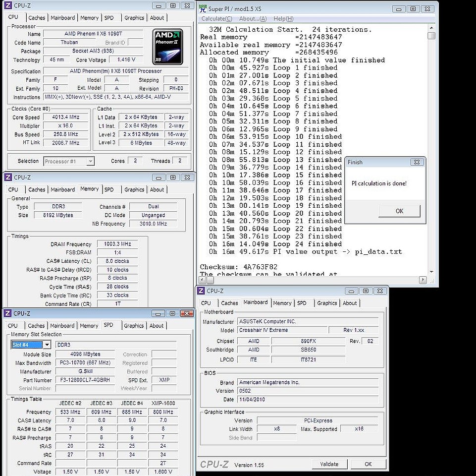
Task: Click the part number F3-12800CL7-4GBRH
Action: click(x=85, y=380)
